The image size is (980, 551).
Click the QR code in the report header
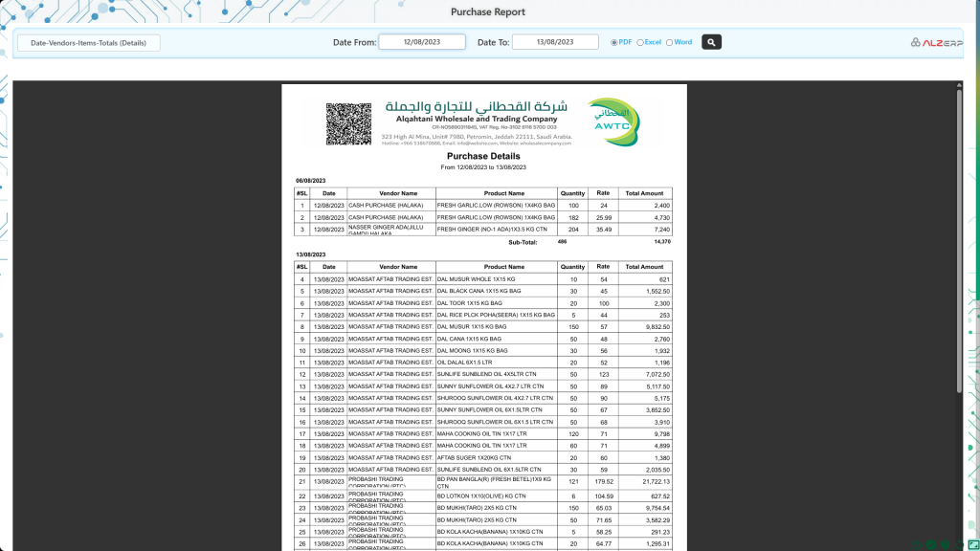tap(348, 123)
